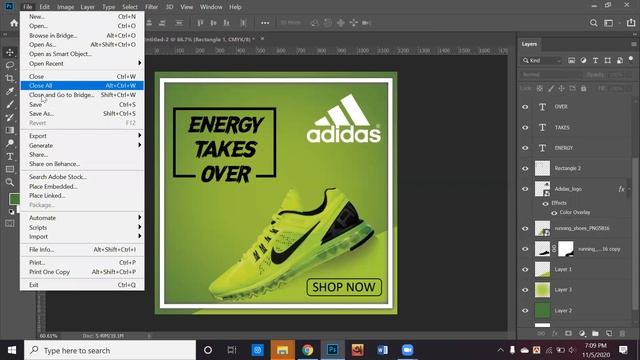Viewport: 640px width, 360px height.
Task: Open the Filter menu in menu bar
Action: point(151,7)
